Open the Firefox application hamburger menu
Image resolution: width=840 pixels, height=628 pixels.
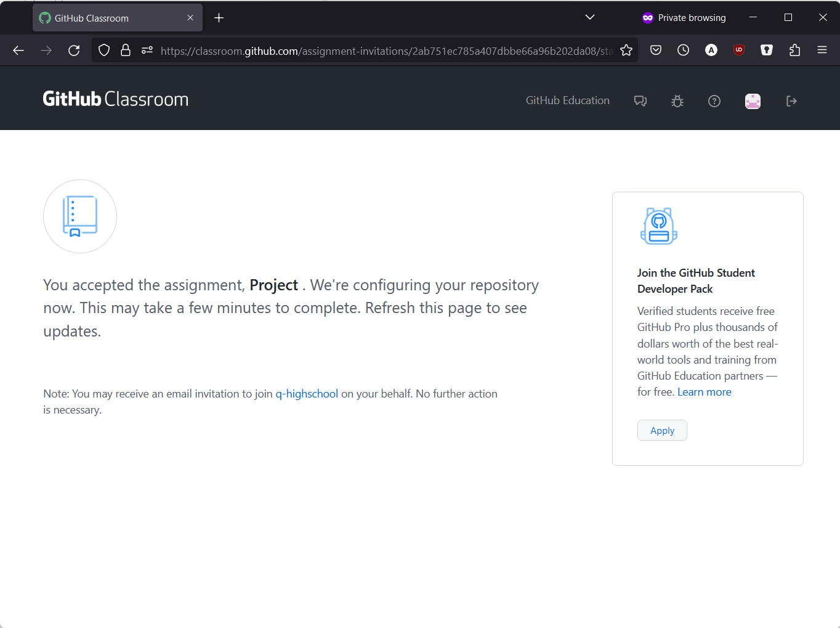(x=822, y=51)
